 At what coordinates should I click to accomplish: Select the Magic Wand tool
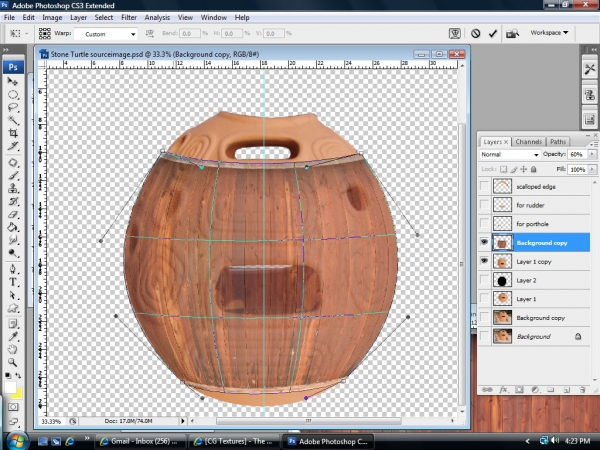point(13,120)
